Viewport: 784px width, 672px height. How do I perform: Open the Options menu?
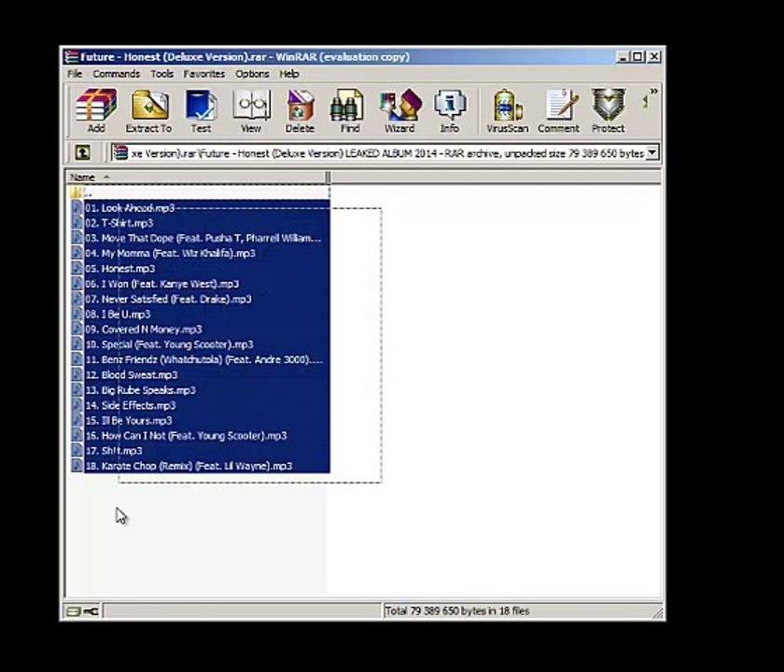point(252,74)
